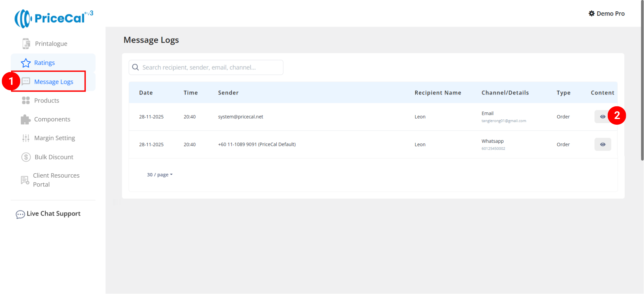644x294 pixels.
Task: Click the PriceCal logo
Action: (x=54, y=18)
